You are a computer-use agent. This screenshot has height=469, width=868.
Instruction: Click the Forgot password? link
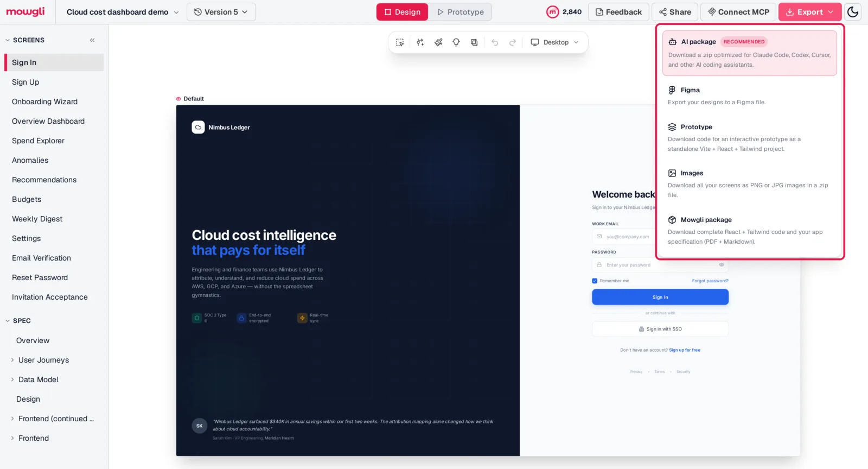710,281
